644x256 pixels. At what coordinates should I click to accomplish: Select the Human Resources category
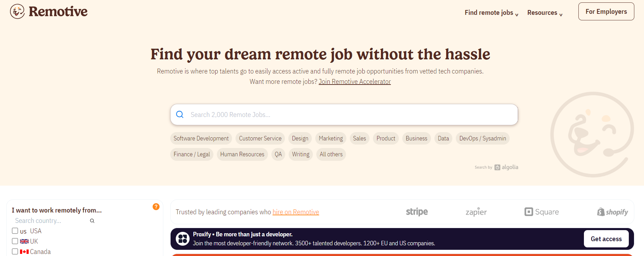pos(242,154)
